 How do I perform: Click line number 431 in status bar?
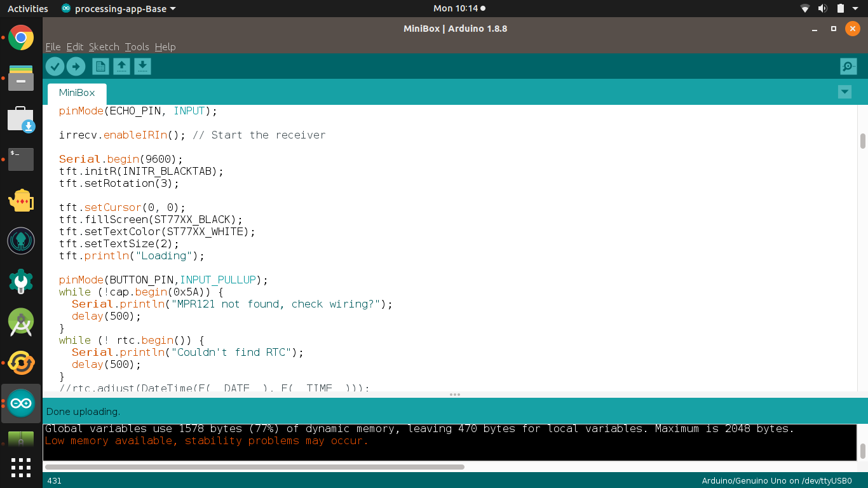click(x=55, y=481)
